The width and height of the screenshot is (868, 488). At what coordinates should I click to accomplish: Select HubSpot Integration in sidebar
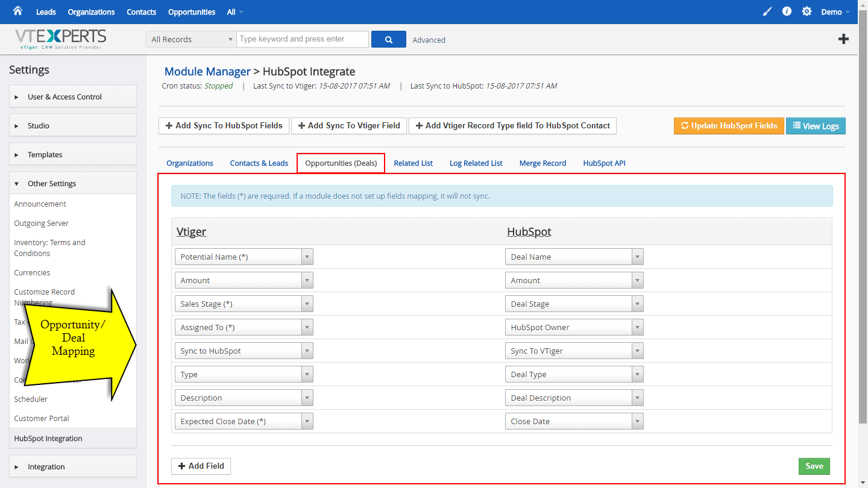click(73, 439)
